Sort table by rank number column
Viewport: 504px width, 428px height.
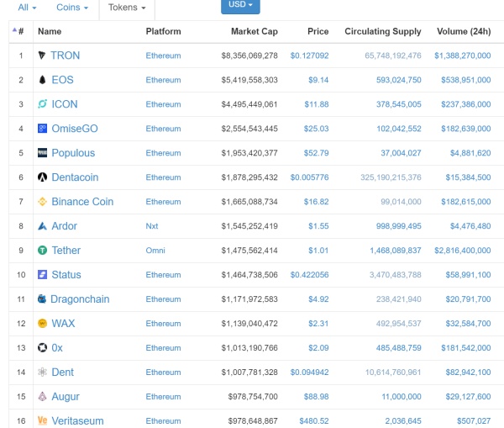pyautogui.click(x=21, y=31)
